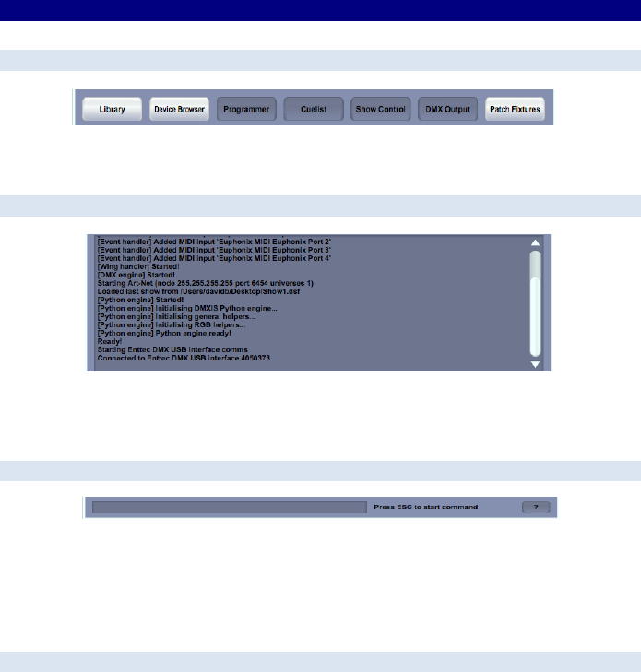
Task: Click 'Initialising general helpers...' log line
Action: (x=176, y=316)
